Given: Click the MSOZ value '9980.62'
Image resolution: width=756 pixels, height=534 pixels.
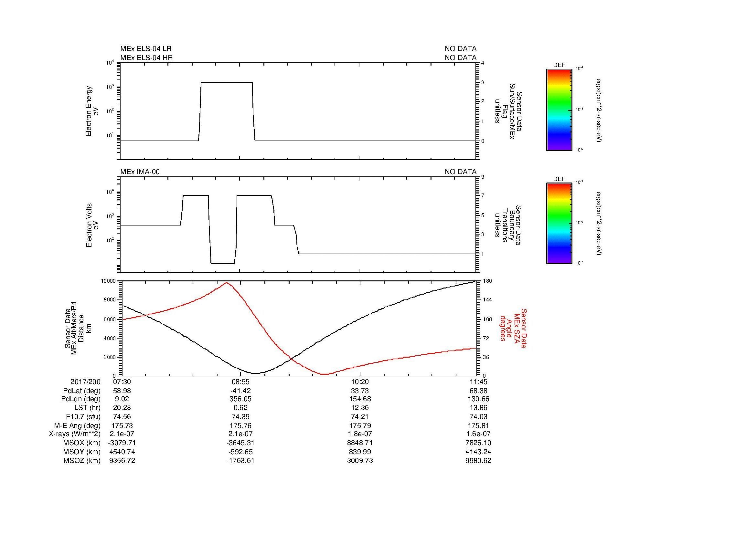Looking at the screenshot, I should point(478,461).
